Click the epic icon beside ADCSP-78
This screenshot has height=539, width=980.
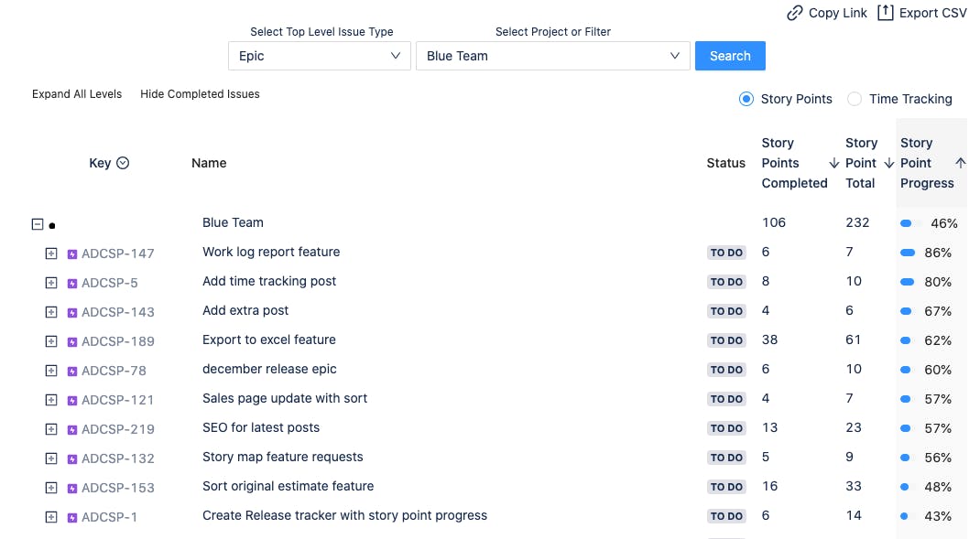pyautogui.click(x=72, y=372)
